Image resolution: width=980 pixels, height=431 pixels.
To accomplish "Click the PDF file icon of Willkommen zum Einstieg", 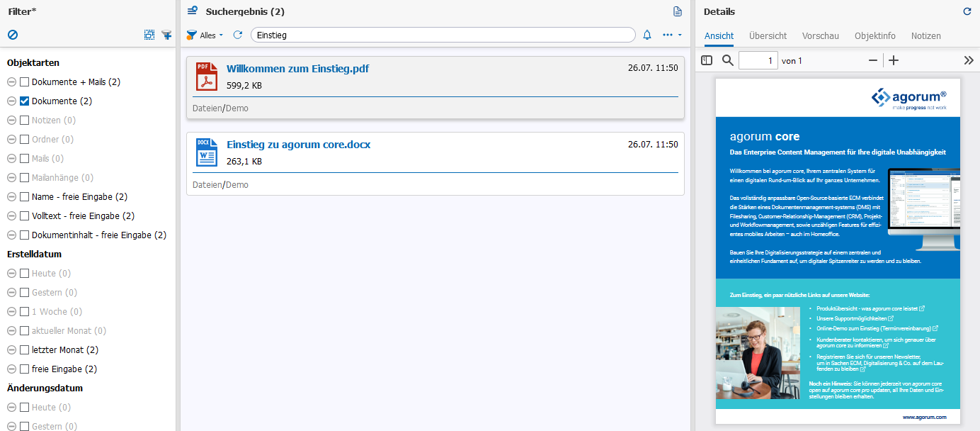I will click(x=207, y=77).
